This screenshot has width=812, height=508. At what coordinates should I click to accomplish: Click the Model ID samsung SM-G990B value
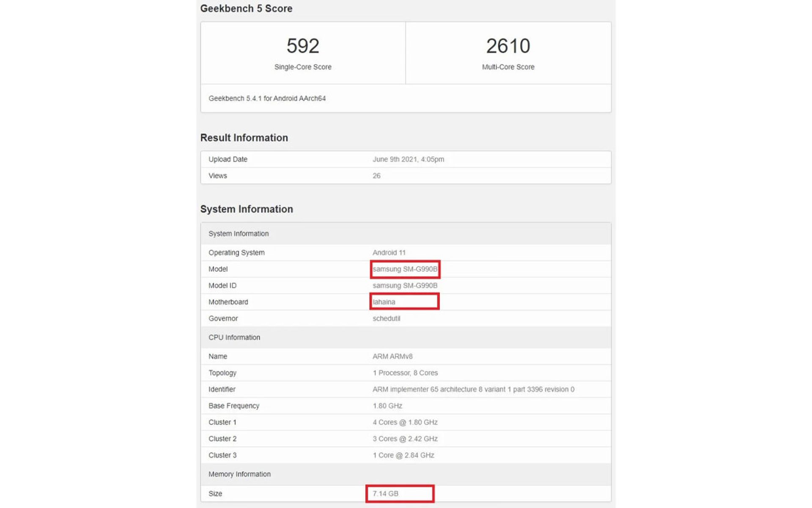click(405, 286)
